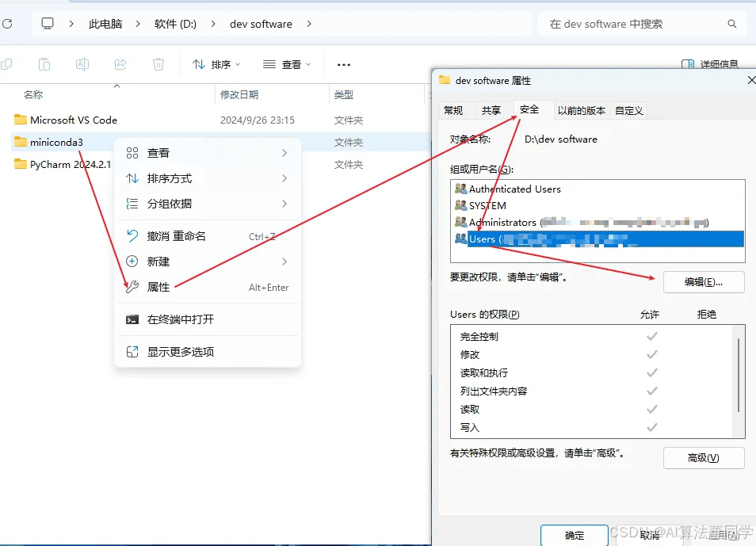Expand the chevron after 此电脑 in breadcrumb
Viewport: 756px width, 546px height.
coord(137,24)
